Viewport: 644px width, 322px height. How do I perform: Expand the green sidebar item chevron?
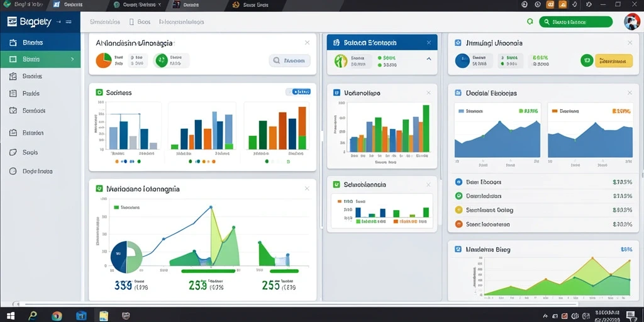[73, 59]
